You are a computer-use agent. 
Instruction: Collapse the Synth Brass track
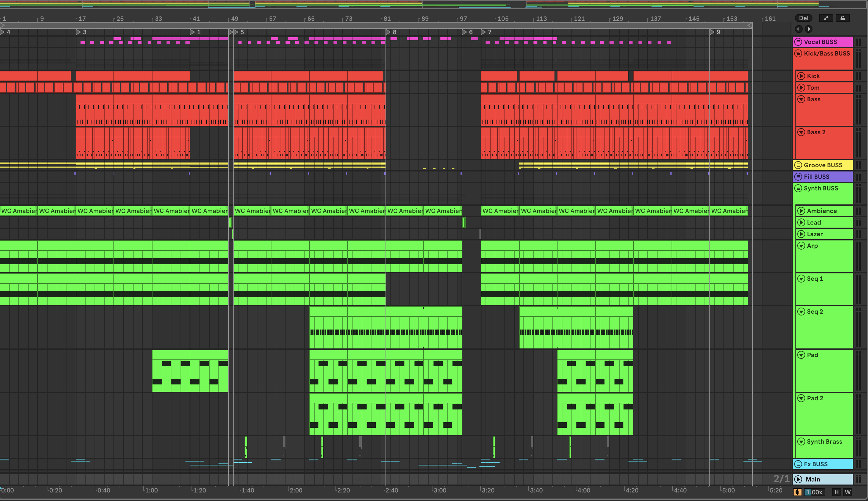point(801,442)
